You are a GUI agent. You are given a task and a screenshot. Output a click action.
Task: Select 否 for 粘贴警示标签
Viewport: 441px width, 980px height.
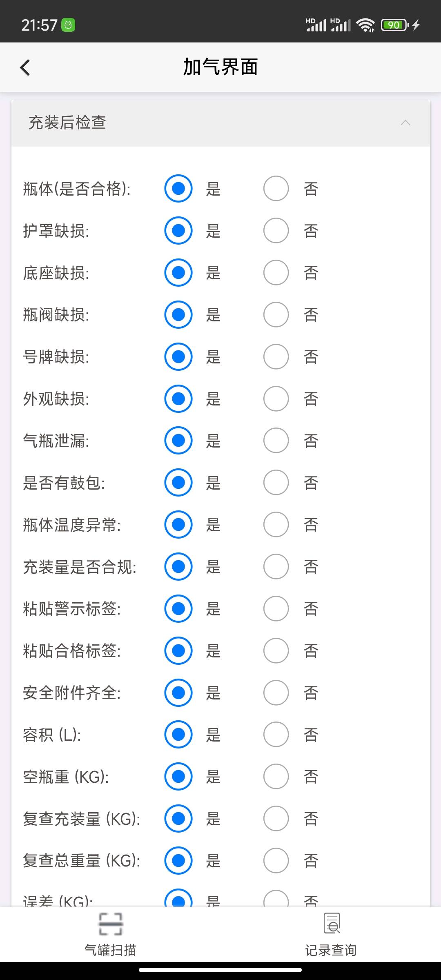pos(276,609)
